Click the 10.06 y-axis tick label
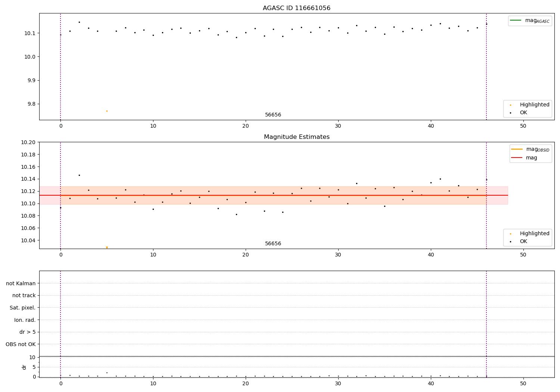560x392 pixels. point(28,228)
